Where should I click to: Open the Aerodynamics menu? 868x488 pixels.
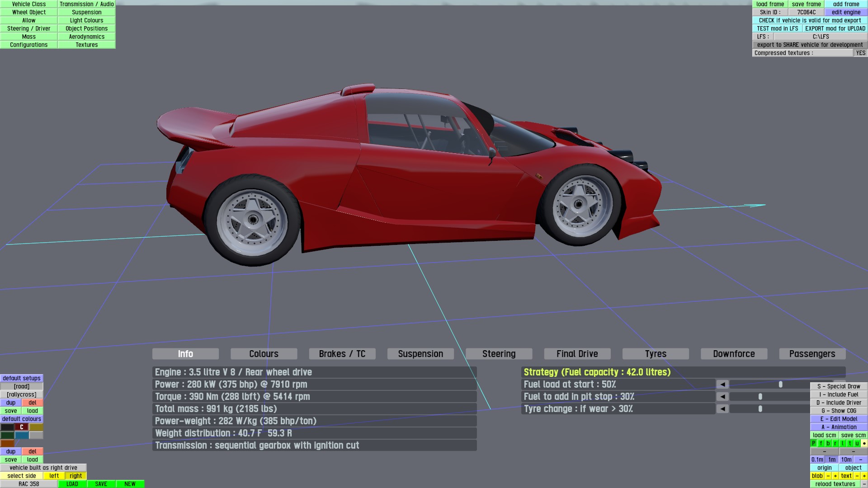click(86, 37)
